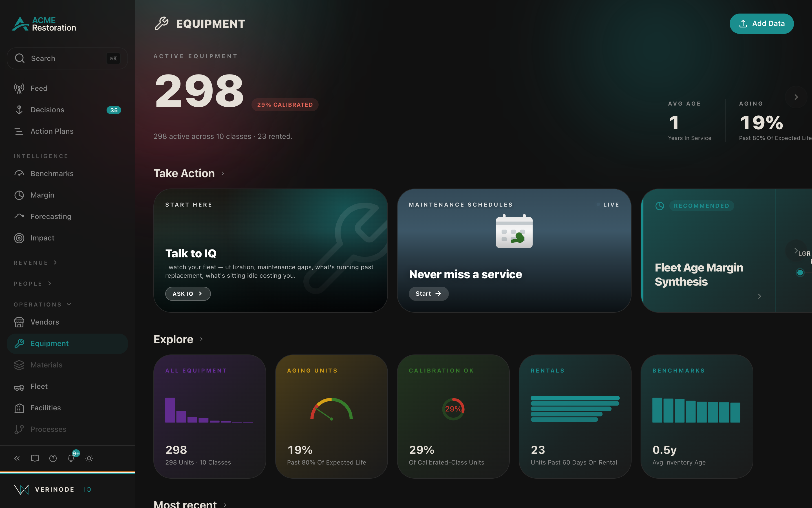This screenshot has width=812, height=508.
Task: Toggle light/dark theme sun icon
Action: click(x=89, y=458)
